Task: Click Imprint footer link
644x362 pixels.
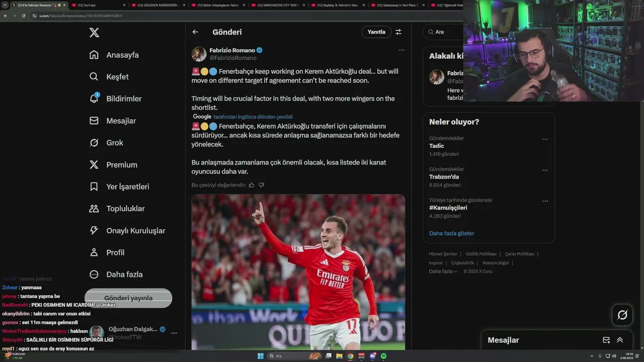Action: click(x=436, y=263)
